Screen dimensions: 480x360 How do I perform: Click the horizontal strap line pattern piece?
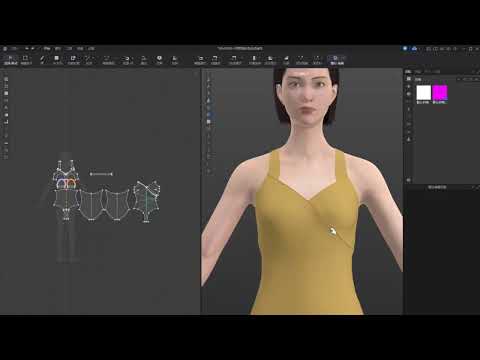coord(101,174)
